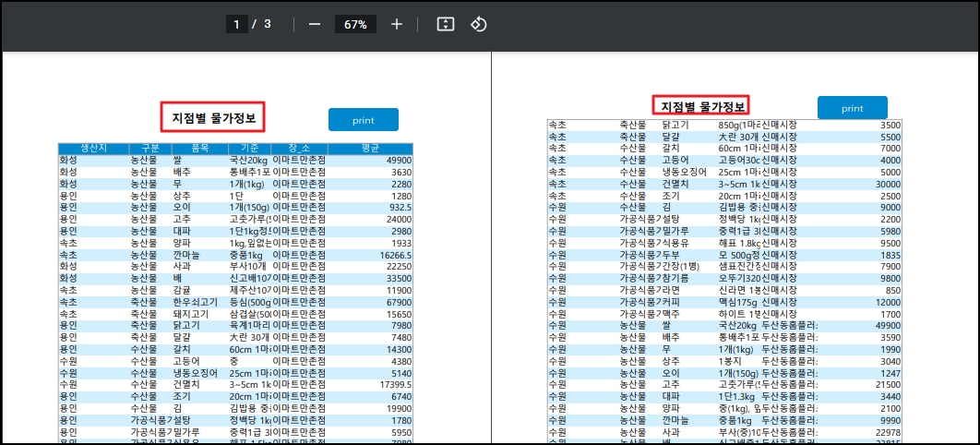Viewport: 980px width, 445px height.
Task: Click the zoom in plus icon
Action: pyautogui.click(x=397, y=24)
